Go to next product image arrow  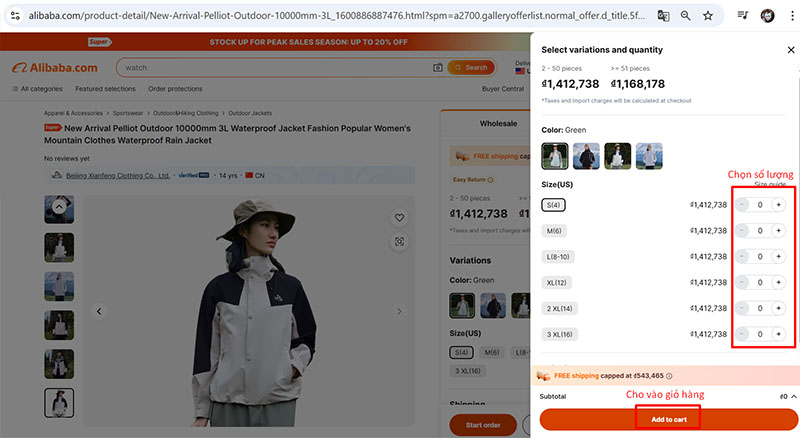tap(399, 312)
